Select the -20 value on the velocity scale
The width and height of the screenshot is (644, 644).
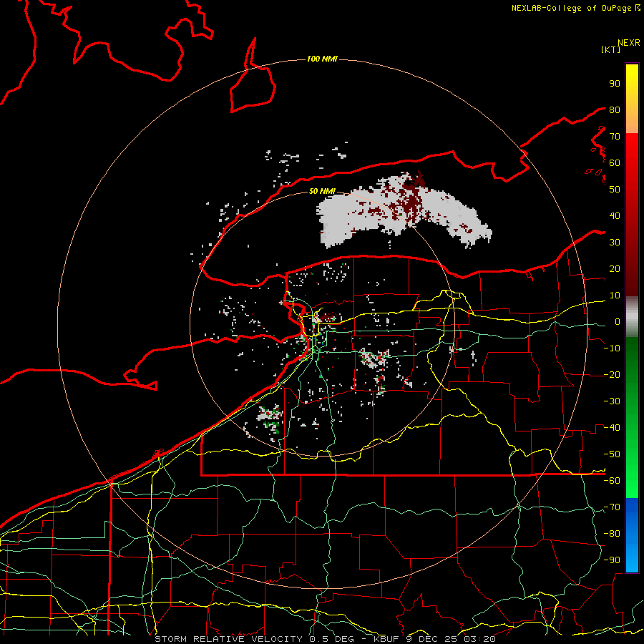click(x=612, y=374)
